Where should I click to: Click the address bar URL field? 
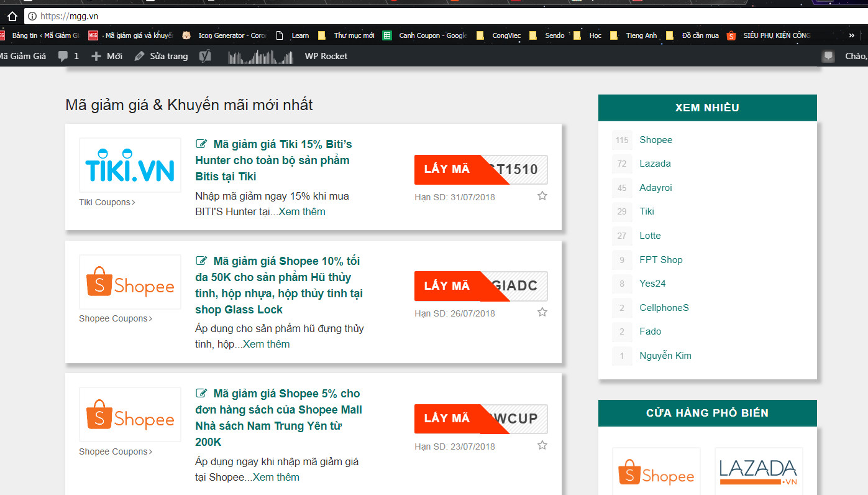tap(435, 16)
